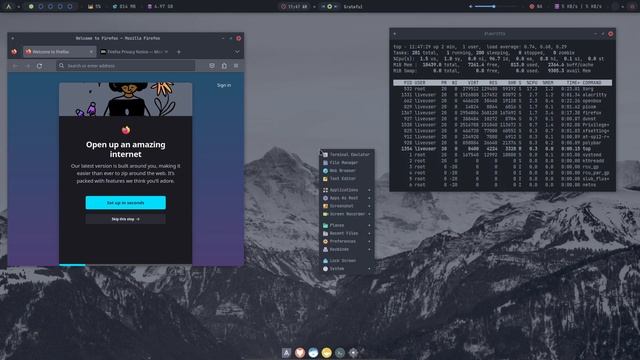
Task: Open Alacritty window menu button
Action: (x=395, y=34)
